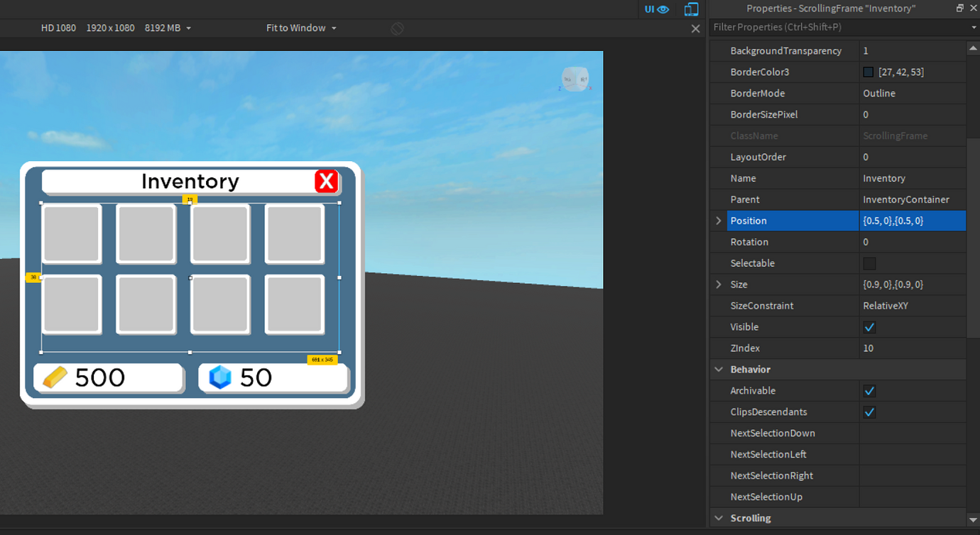This screenshot has height=535, width=980.
Task: Click the float window icon on Properties header
Action: [x=959, y=8]
